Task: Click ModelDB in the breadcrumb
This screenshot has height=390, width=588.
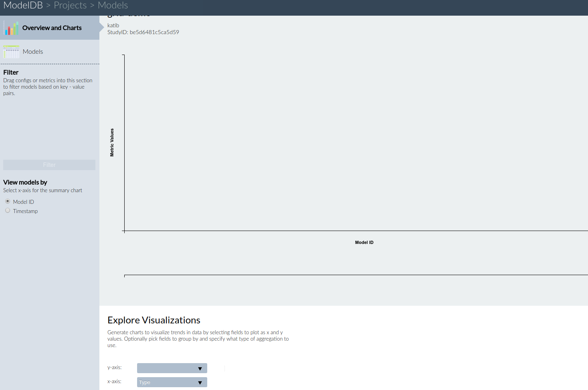Action: 23,5
